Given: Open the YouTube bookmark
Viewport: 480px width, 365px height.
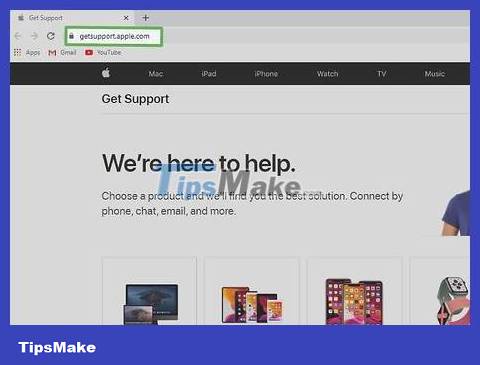Looking at the screenshot, I should click(103, 52).
